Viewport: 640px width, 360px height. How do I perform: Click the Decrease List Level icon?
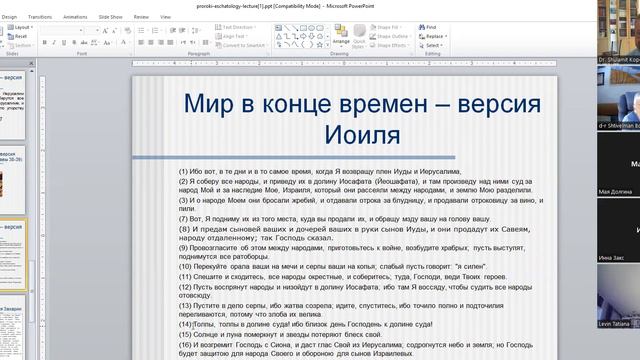click(173, 31)
